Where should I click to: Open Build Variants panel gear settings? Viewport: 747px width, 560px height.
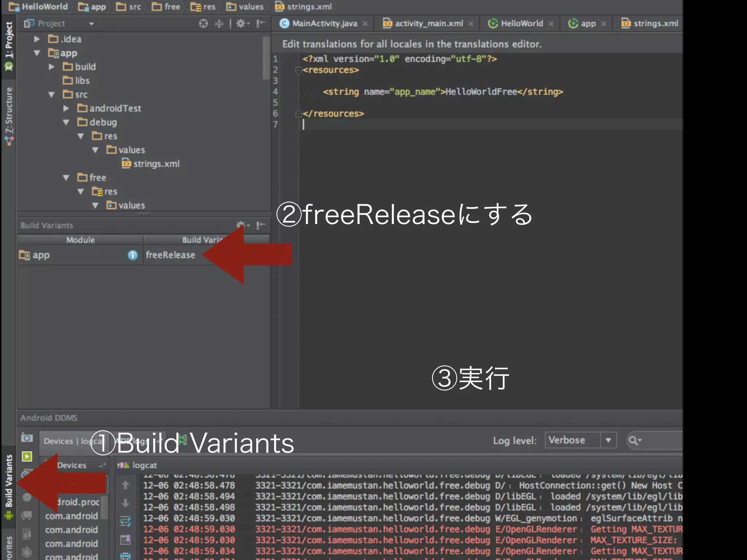click(x=243, y=225)
